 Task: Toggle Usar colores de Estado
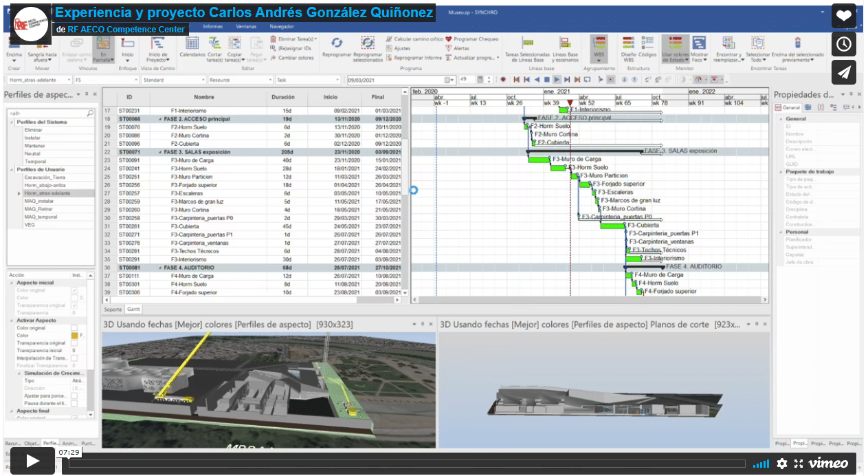675,48
